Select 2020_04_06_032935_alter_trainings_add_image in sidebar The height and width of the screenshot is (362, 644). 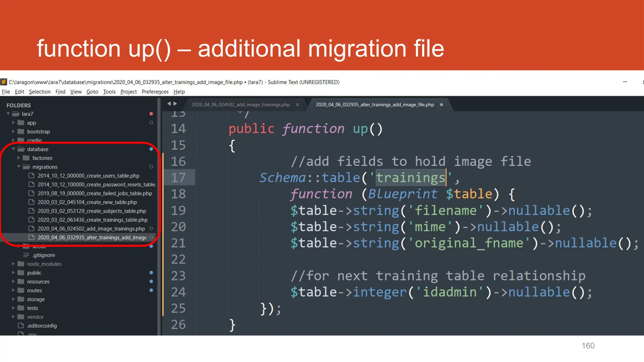point(92,237)
